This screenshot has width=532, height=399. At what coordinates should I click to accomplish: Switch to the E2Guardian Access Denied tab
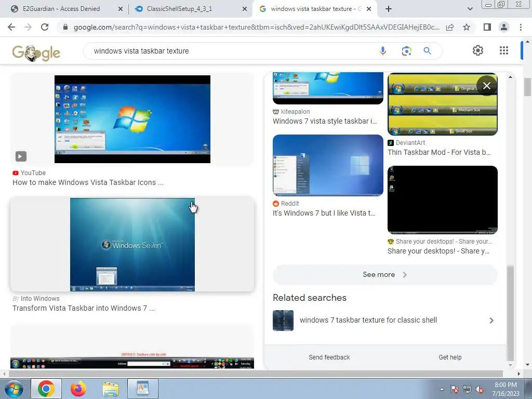pos(61,9)
